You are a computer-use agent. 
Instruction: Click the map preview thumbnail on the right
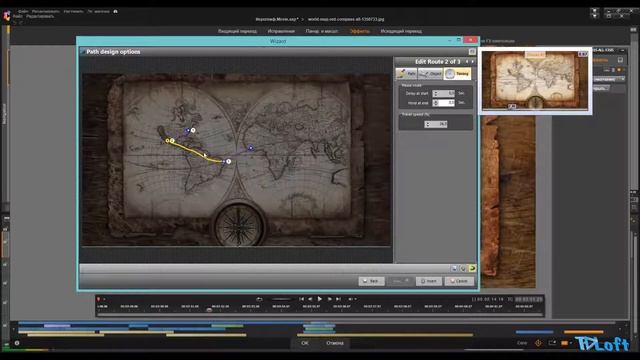pyautogui.click(x=535, y=80)
